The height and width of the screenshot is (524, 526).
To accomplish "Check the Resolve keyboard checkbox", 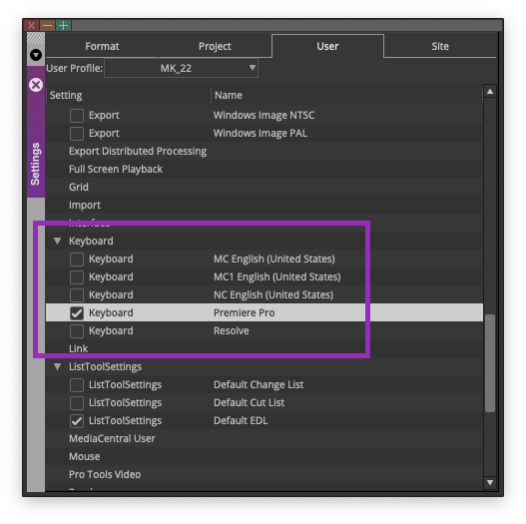I will pyautogui.click(x=77, y=331).
